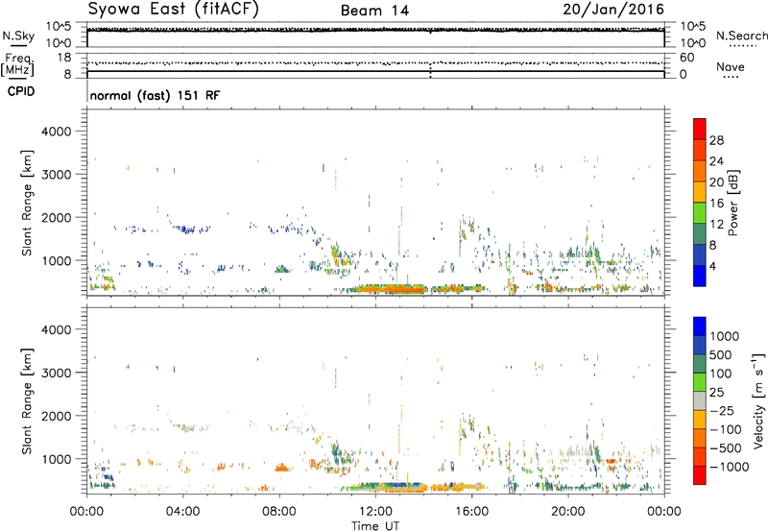Click the 'Freq. [MHz]' axis label
The image size is (768, 532).
(x=18, y=64)
